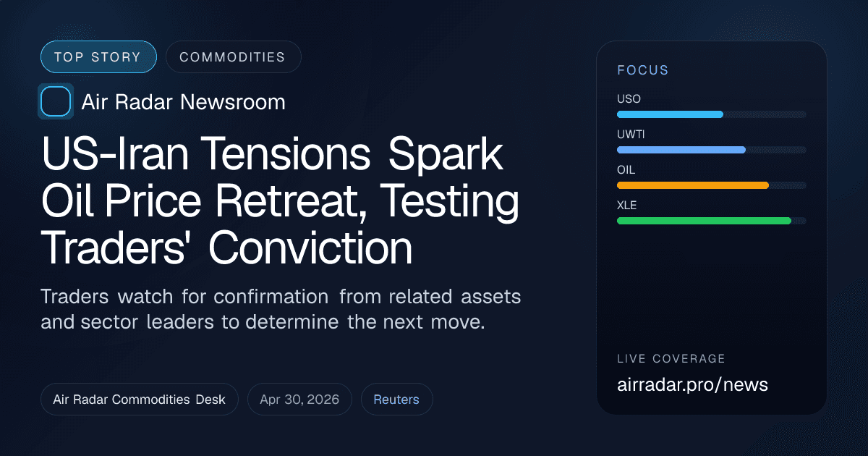Select the XLE ticker label
Image resolution: width=868 pixels, height=456 pixels.
click(627, 206)
